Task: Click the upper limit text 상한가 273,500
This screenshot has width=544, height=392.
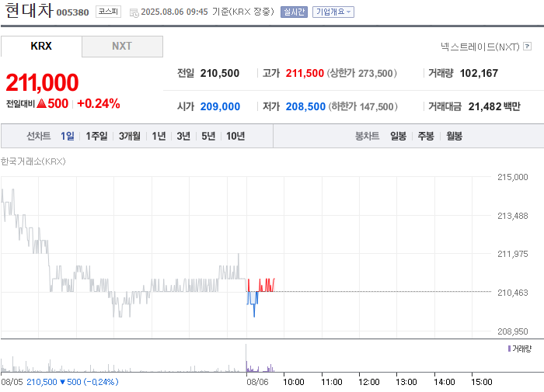Action: pos(361,73)
